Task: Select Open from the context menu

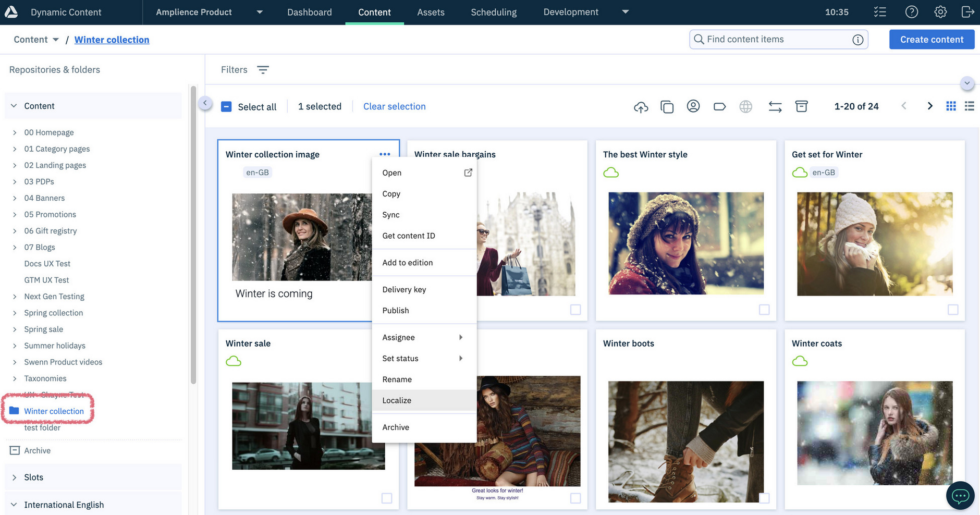Action: (424, 173)
